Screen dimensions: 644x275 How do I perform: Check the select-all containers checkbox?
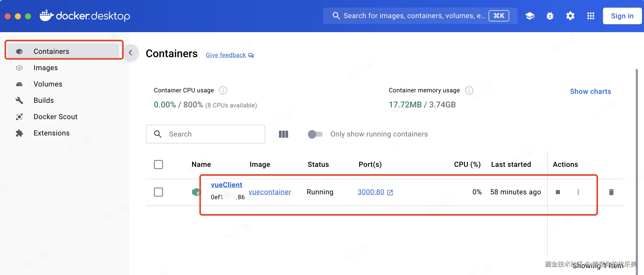(158, 165)
